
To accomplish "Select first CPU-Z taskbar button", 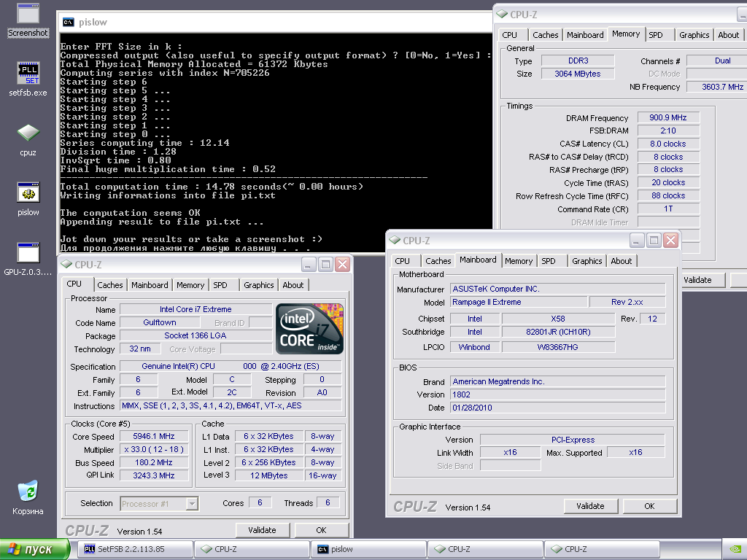I will coord(252,549).
